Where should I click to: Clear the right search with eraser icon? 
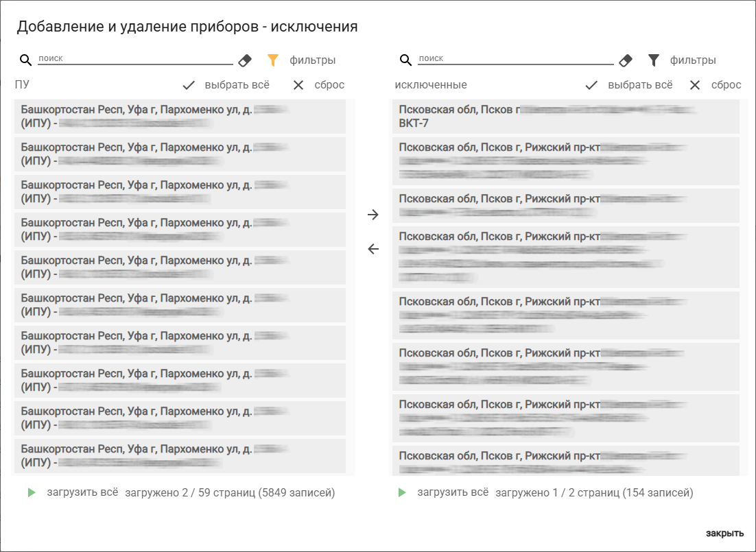click(625, 60)
